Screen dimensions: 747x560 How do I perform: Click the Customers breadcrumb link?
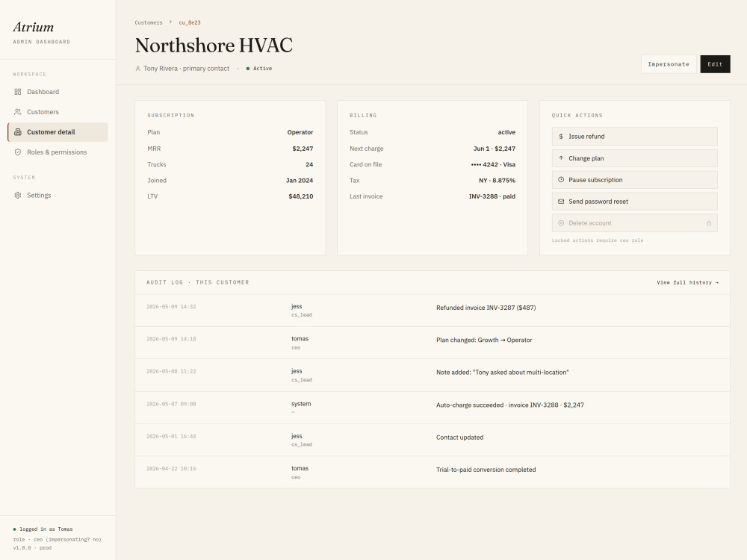149,22
